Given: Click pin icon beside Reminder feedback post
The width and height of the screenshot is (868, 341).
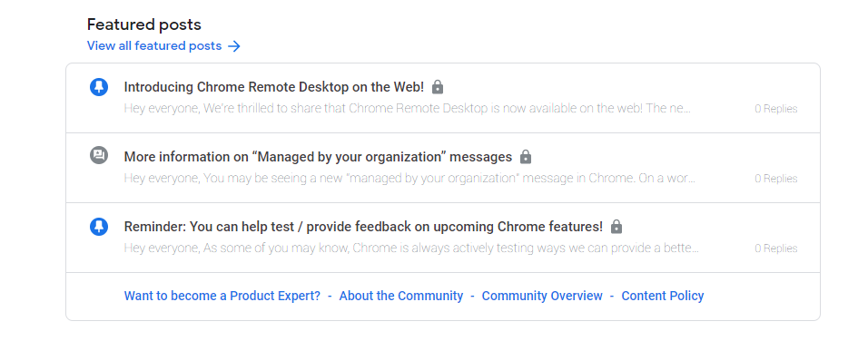Looking at the screenshot, I should (99, 227).
